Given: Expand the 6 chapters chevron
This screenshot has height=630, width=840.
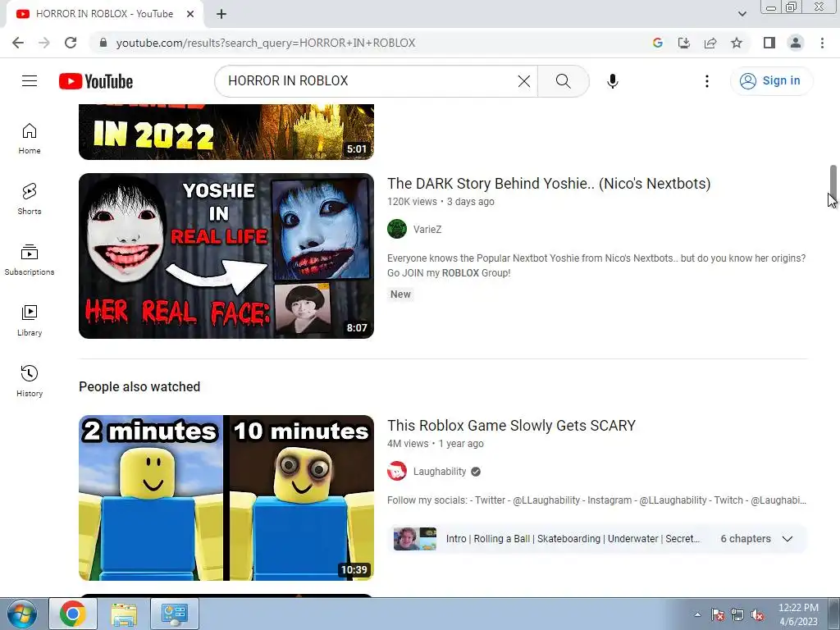Looking at the screenshot, I should click(x=787, y=539).
